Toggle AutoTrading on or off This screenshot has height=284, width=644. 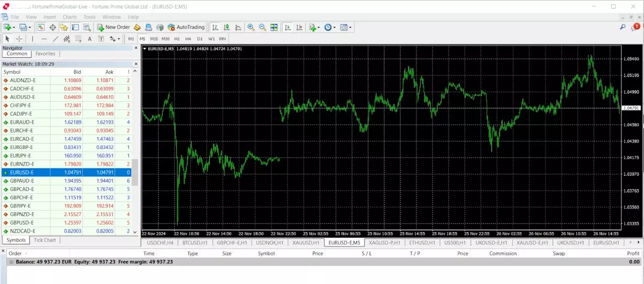coord(186,27)
